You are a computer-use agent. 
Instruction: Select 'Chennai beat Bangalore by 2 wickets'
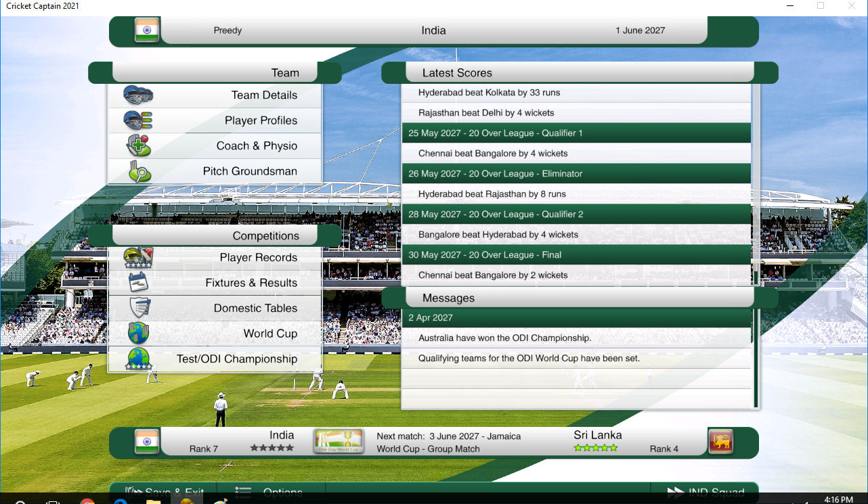click(x=576, y=275)
